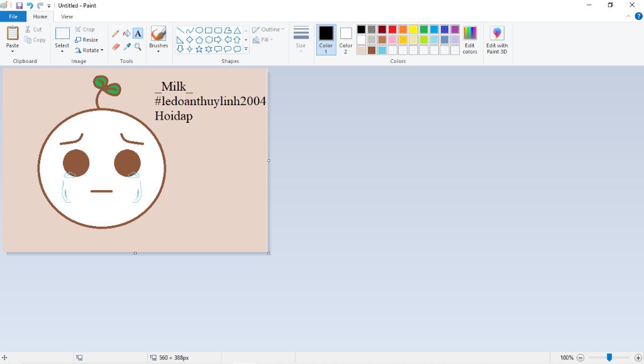Choose the Oval shape
644x364 pixels.
[x=199, y=30]
